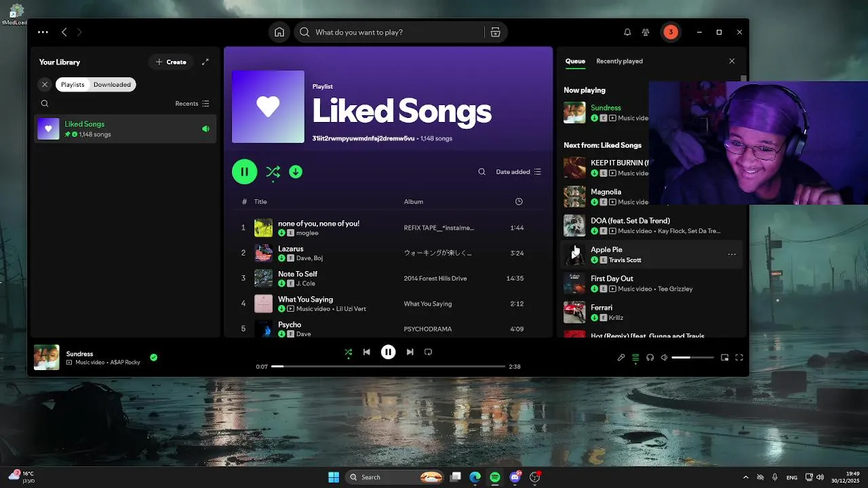Toggle the Playlists filter chip
Image resolution: width=868 pixels, height=488 pixels.
(73, 85)
